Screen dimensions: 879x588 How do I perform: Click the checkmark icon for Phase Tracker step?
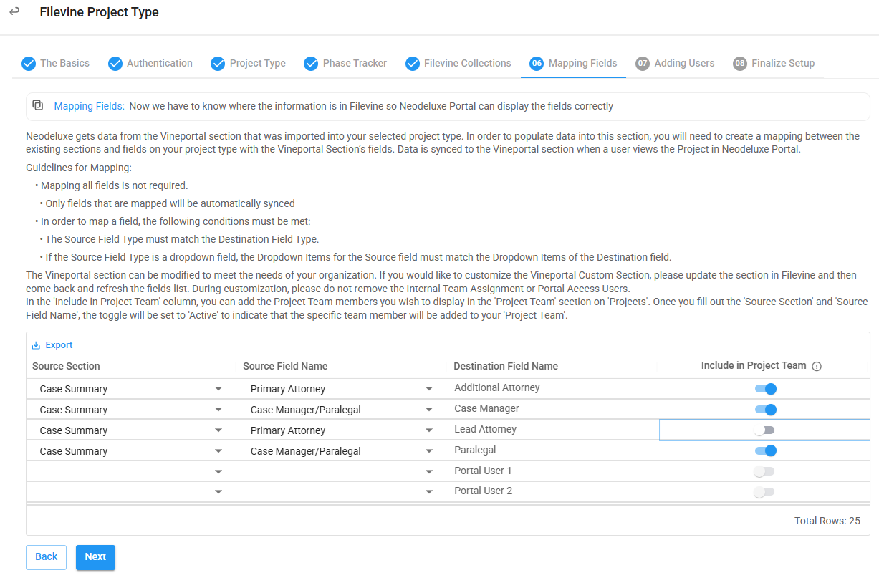click(x=311, y=64)
